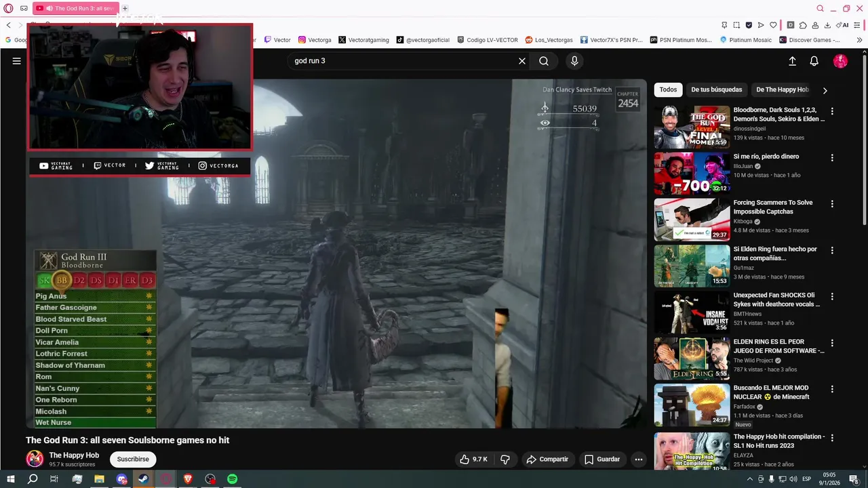Open the Opera menu logo
868x488 pixels.
(x=9, y=8)
